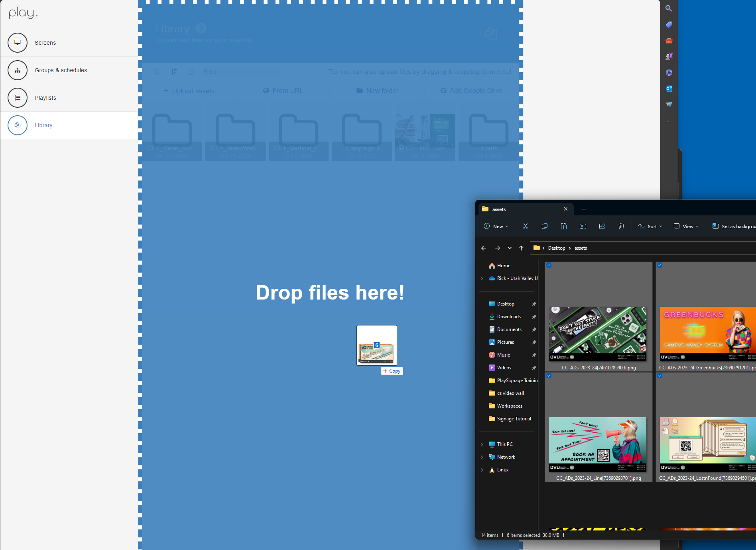Screen dimensions: 756x550
Task: Open a new File Explorer tab
Action: point(584,209)
